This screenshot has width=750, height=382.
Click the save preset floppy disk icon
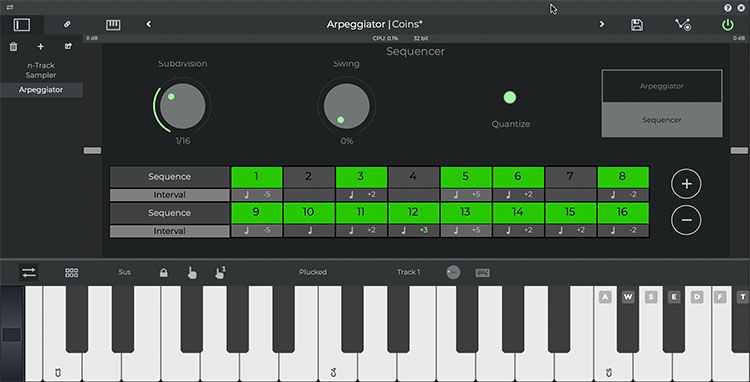[637, 25]
